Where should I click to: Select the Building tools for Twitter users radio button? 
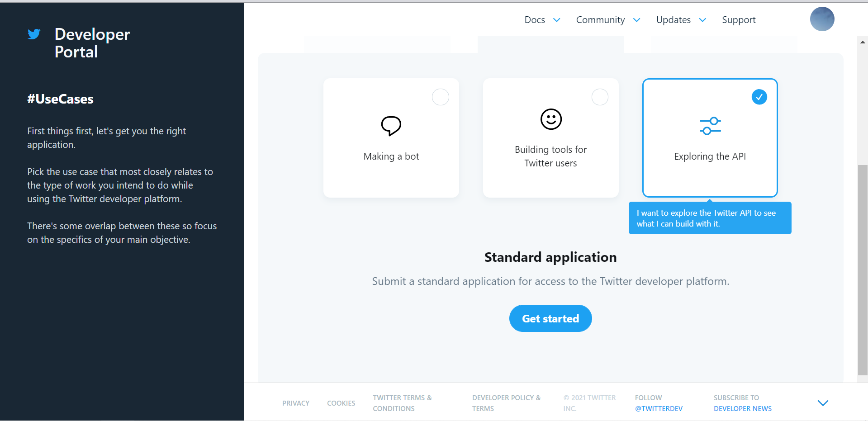600,96
